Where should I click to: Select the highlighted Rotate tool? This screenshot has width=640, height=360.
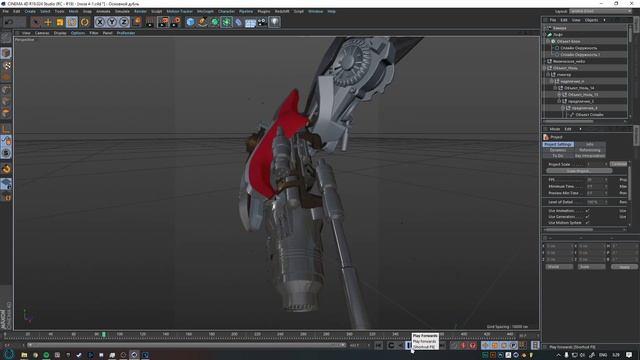coord(72,22)
